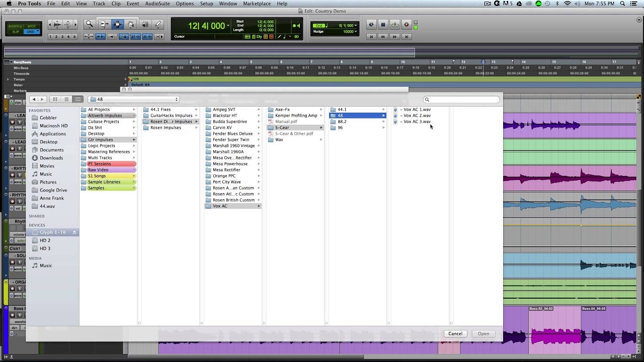This screenshot has width=644, height=362.
Task: Open the Setup menu
Action: coord(206,4)
